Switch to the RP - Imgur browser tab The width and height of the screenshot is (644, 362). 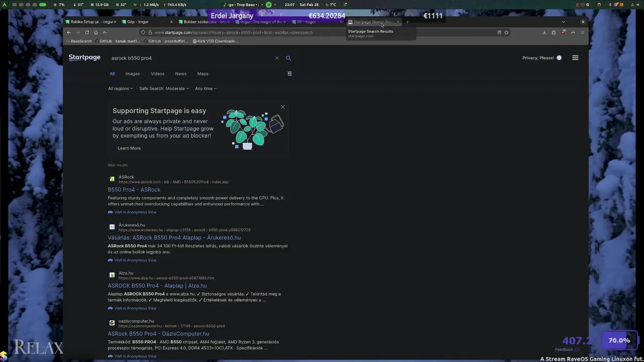tap(315, 22)
